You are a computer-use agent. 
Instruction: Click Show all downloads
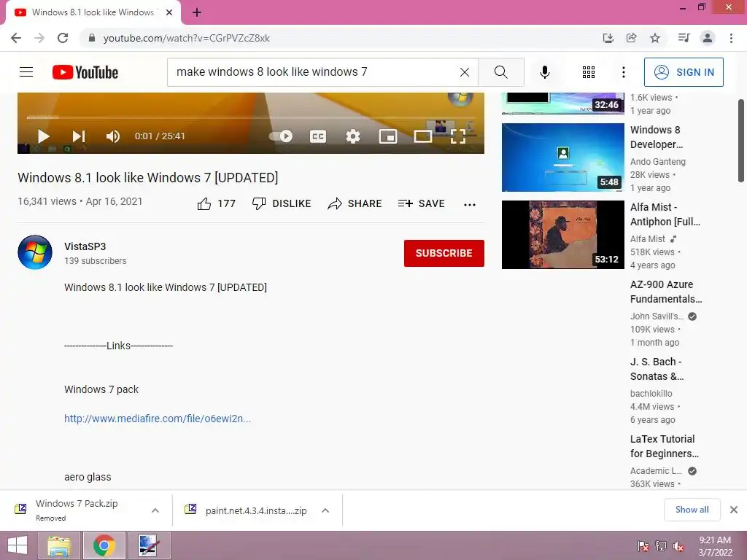tap(692, 510)
